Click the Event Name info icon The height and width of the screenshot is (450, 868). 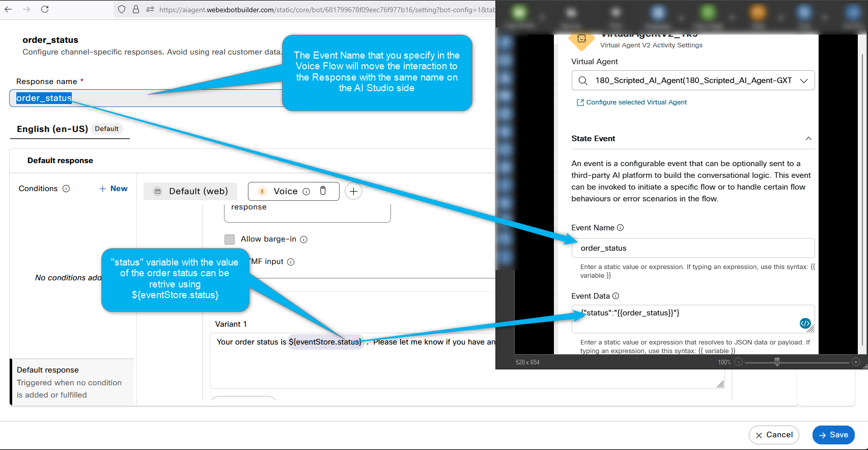(x=620, y=228)
